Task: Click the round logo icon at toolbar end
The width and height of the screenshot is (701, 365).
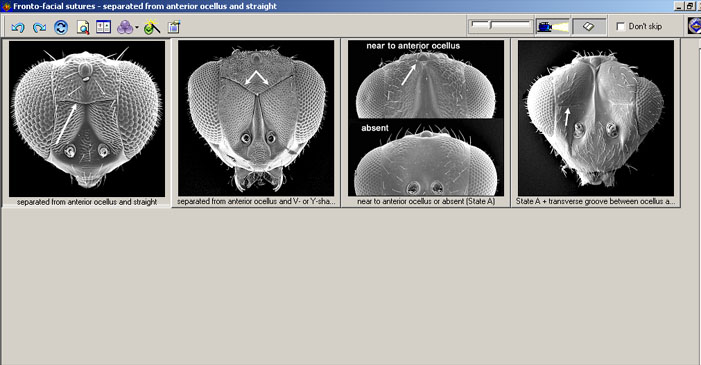Action: click(694, 26)
